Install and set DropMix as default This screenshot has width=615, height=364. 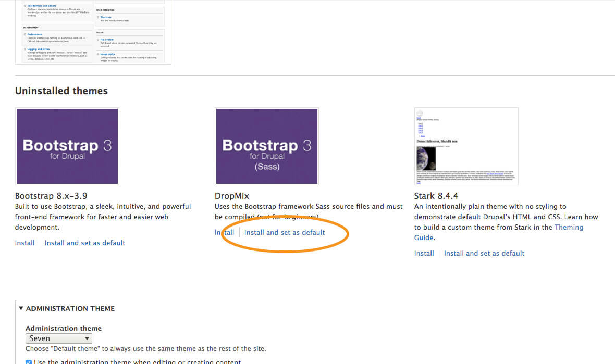click(x=284, y=232)
